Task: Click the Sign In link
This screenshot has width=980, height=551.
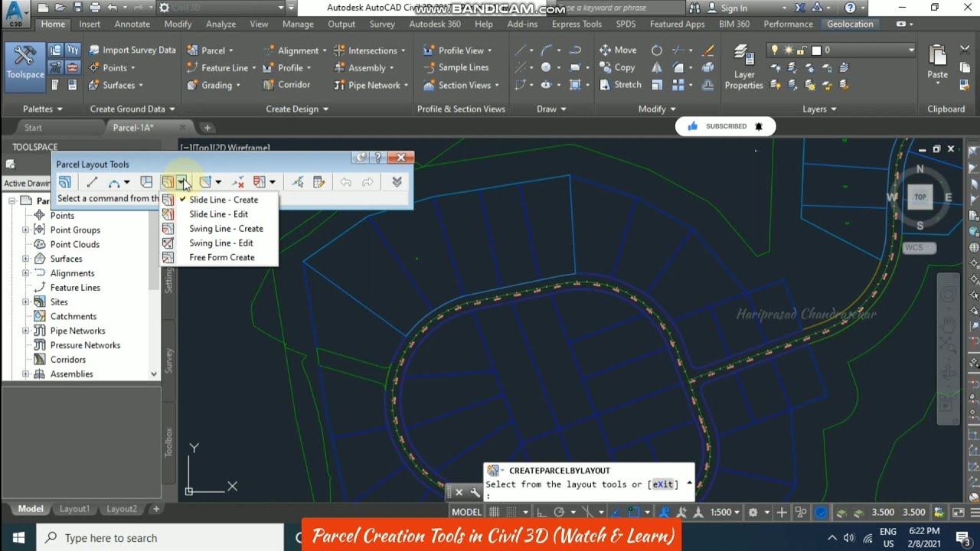Action: [727, 8]
